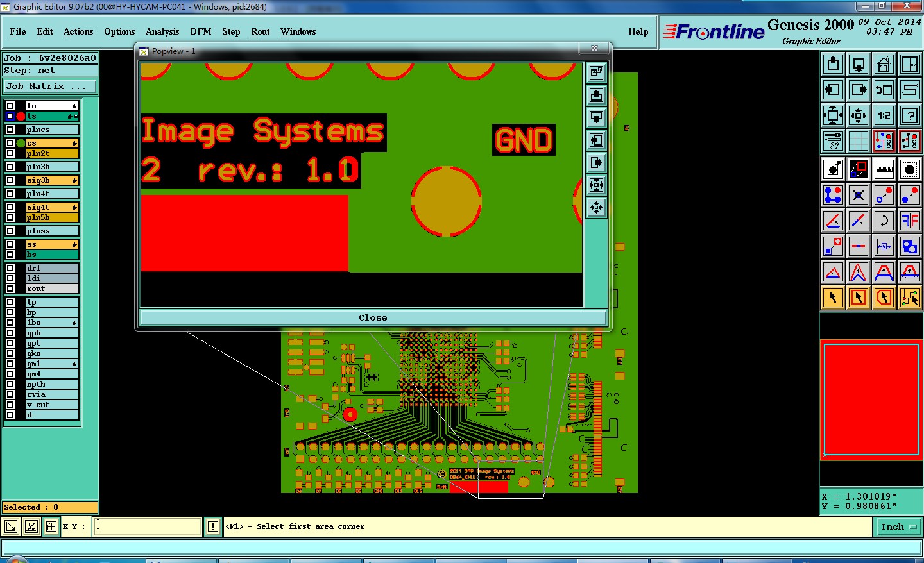This screenshot has height=563, width=924.
Task: Click the Close button in Popview
Action: [x=373, y=318]
